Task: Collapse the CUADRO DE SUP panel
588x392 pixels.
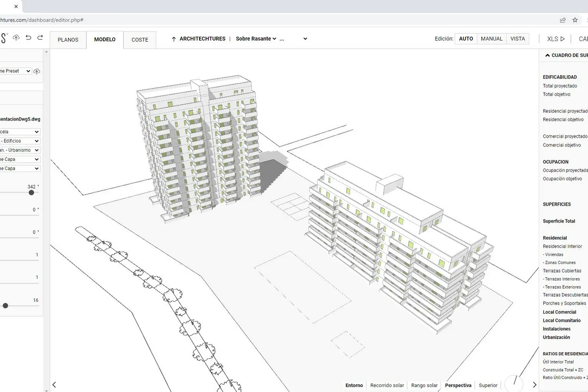Action: pyautogui.click(x=547, y=55)
